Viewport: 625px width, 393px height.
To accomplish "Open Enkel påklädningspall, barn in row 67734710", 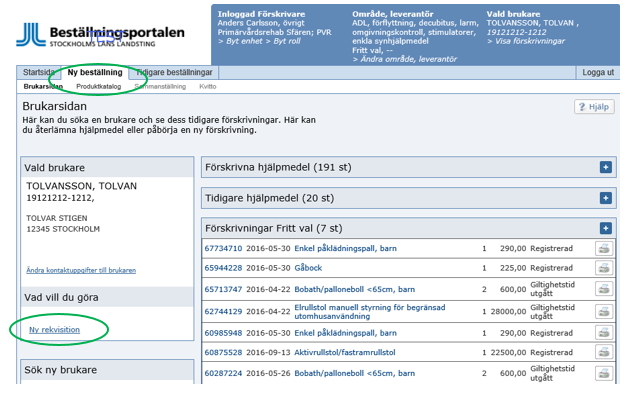I will [x=345, y=248].
